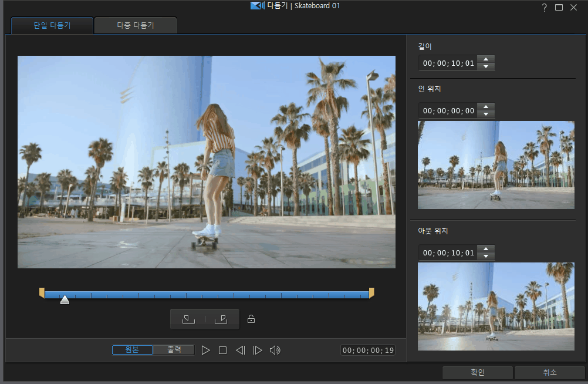The image size is (588, 384).
Task: Open the volume speaker control
Action: 275,351
